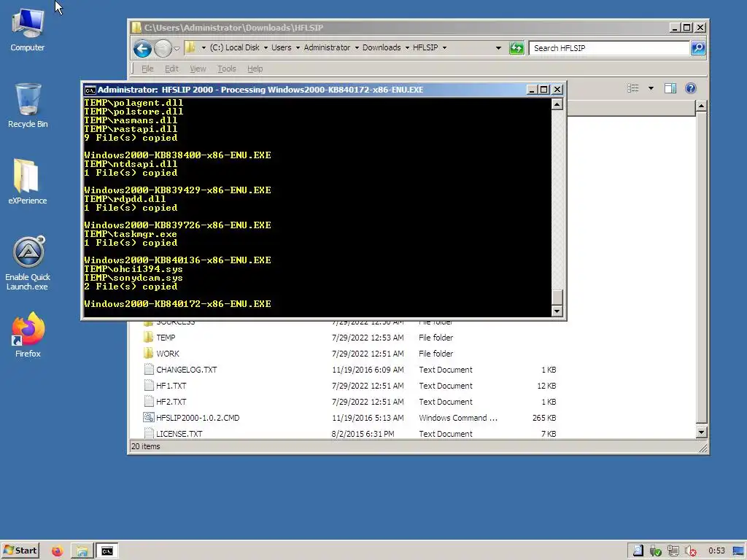Select the LICENSE.TXT file
The height and width of the screenshot is (560, 747).
(179, 434)
